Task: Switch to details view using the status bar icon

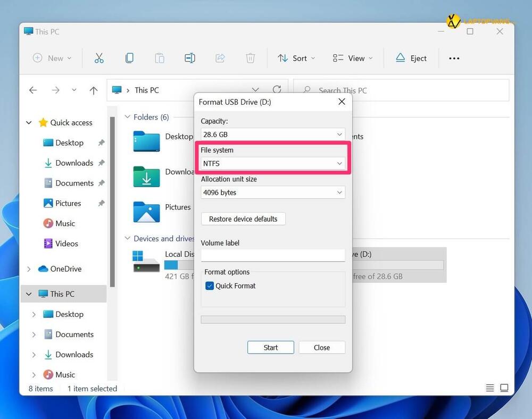Action: (490, 388)
